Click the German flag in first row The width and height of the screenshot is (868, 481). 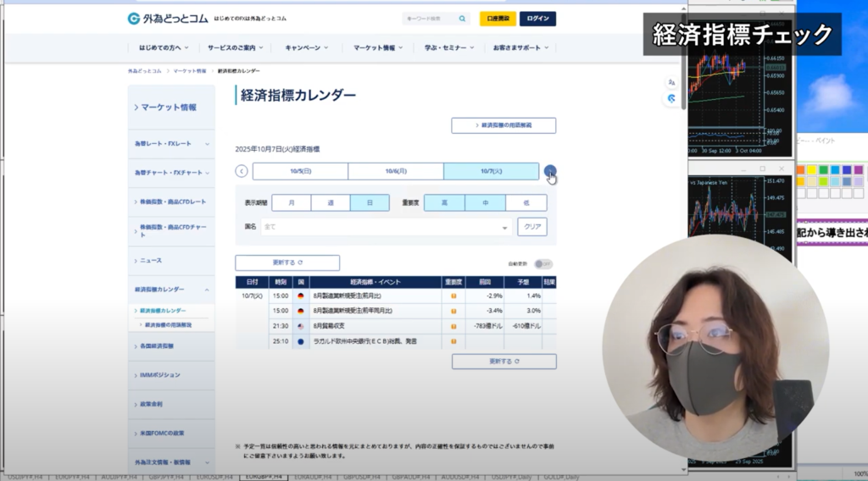click(301, 296)
